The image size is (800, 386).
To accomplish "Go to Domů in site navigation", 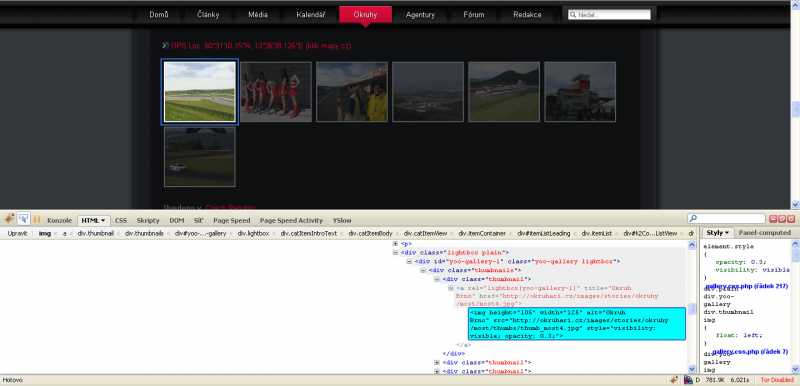I will pos(159,15).
